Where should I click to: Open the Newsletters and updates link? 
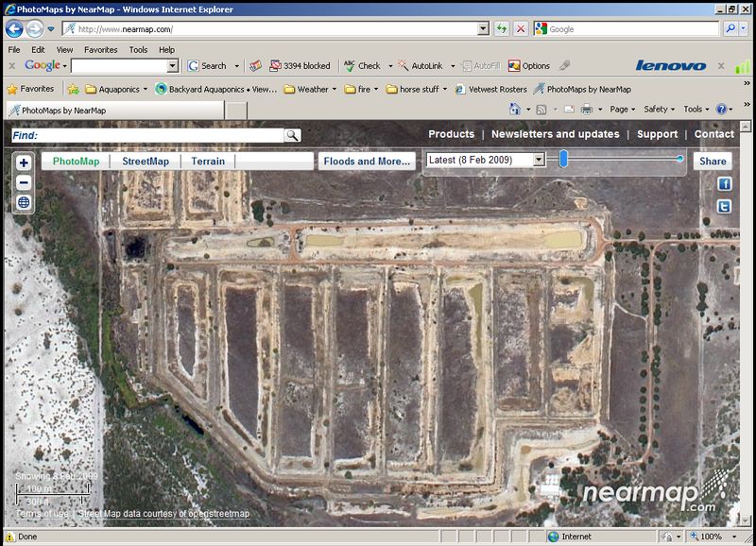(x=555, y=134)
